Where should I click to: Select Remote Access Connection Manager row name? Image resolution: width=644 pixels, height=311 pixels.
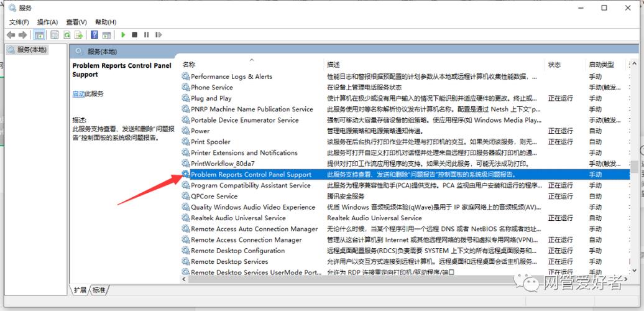(246, 239)
